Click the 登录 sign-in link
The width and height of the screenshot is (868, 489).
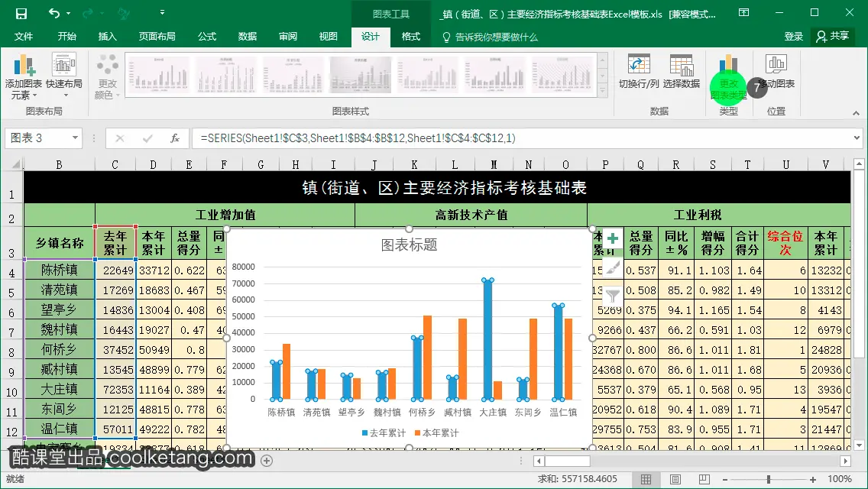click(x=793, y=36)
